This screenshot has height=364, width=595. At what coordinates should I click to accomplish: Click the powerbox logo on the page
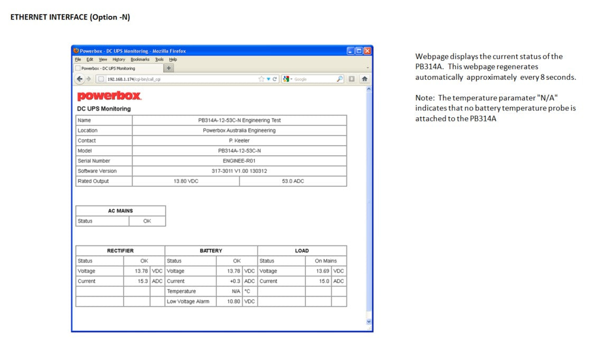pos(109,96)
